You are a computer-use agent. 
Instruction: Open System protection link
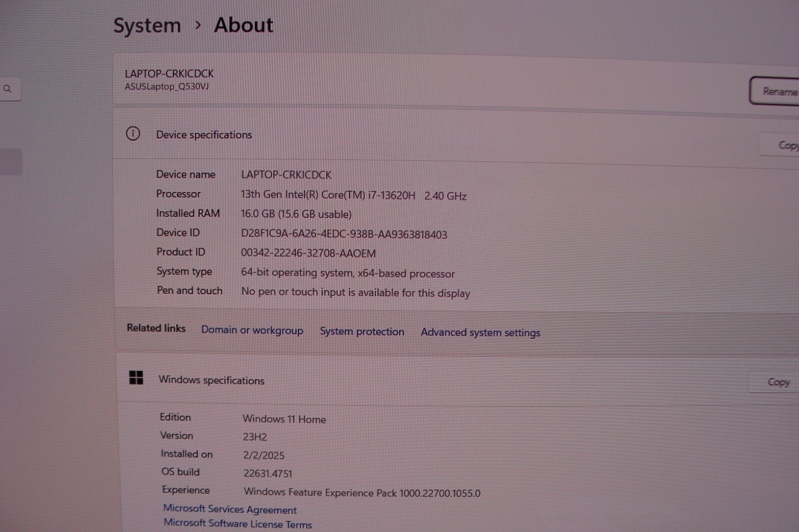[x=362, y=331]
